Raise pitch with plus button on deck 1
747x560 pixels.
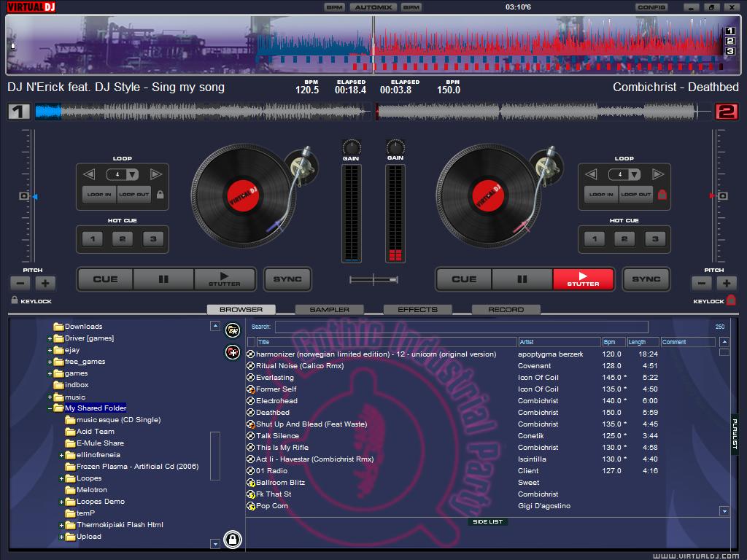click(45, 284)
